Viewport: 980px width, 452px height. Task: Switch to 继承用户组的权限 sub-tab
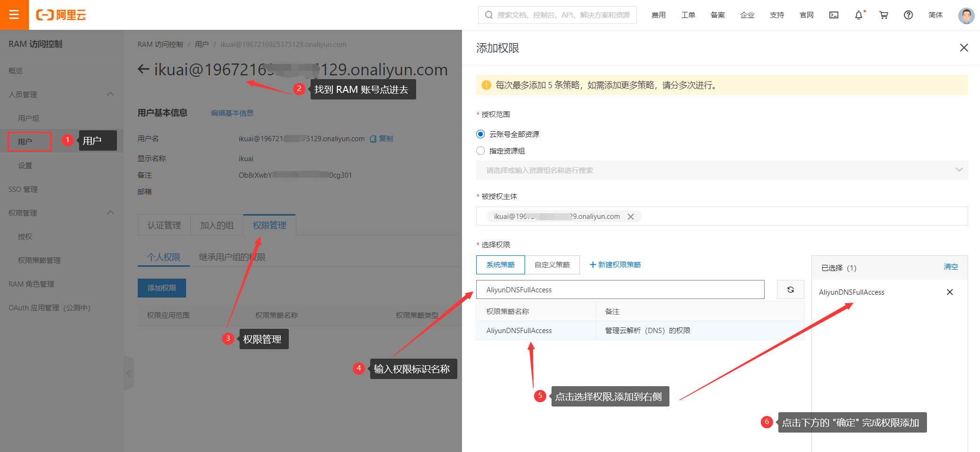[232, 257]
